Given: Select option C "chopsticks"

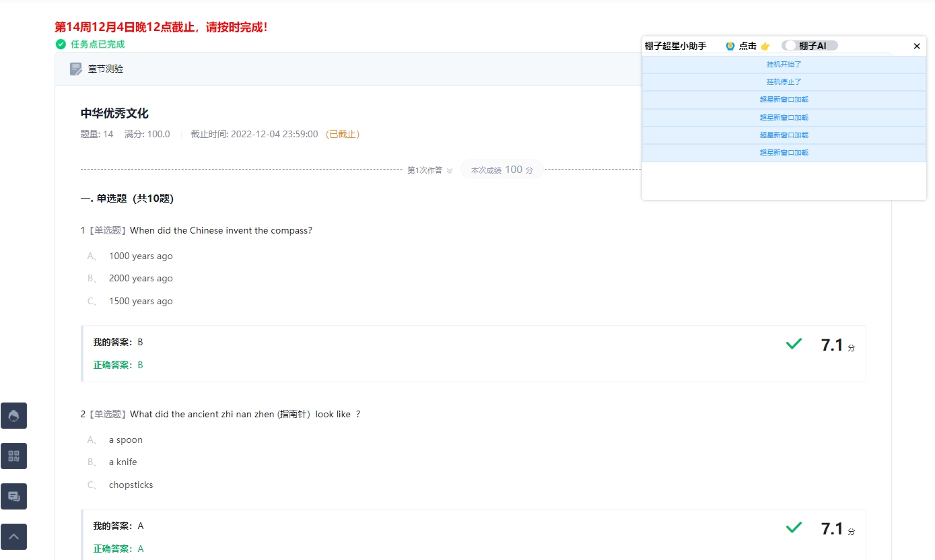Looking at the screenshot, I should tap(131, 485).
